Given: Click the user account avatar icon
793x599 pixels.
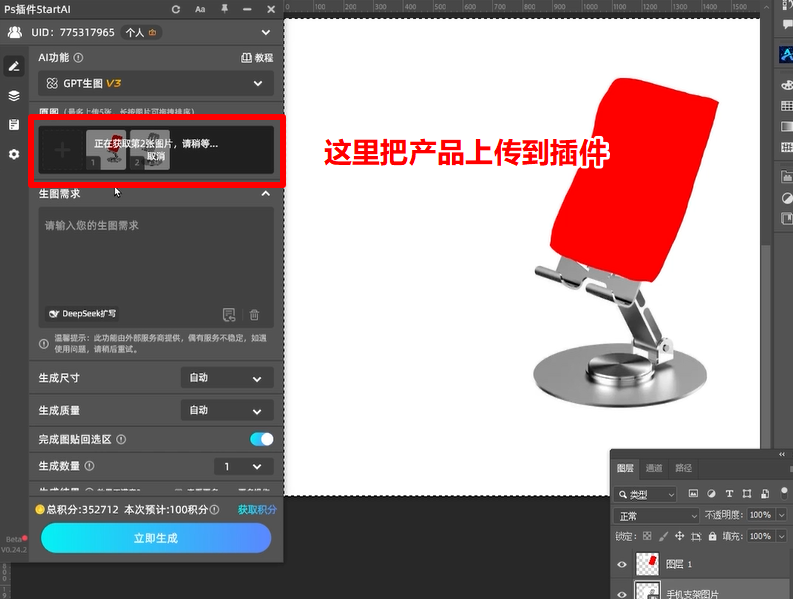Looking at the screenshot, I should click(x=15, y=32).
